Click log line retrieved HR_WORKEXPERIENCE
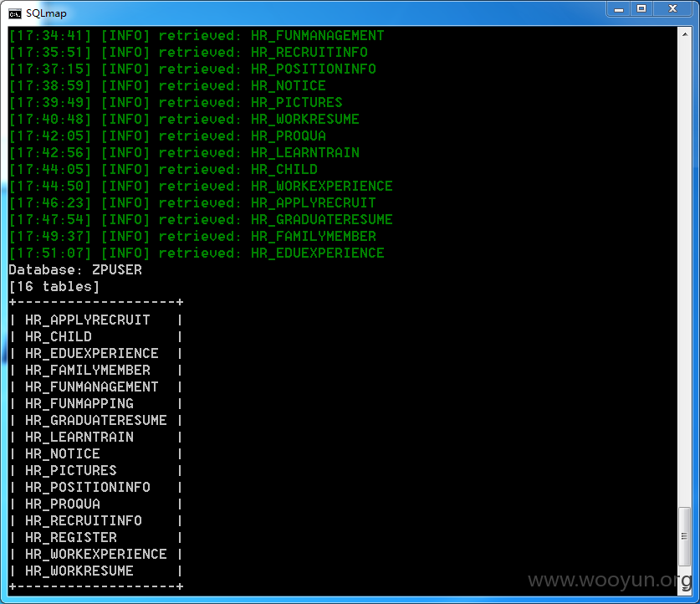 click(201, 187)
